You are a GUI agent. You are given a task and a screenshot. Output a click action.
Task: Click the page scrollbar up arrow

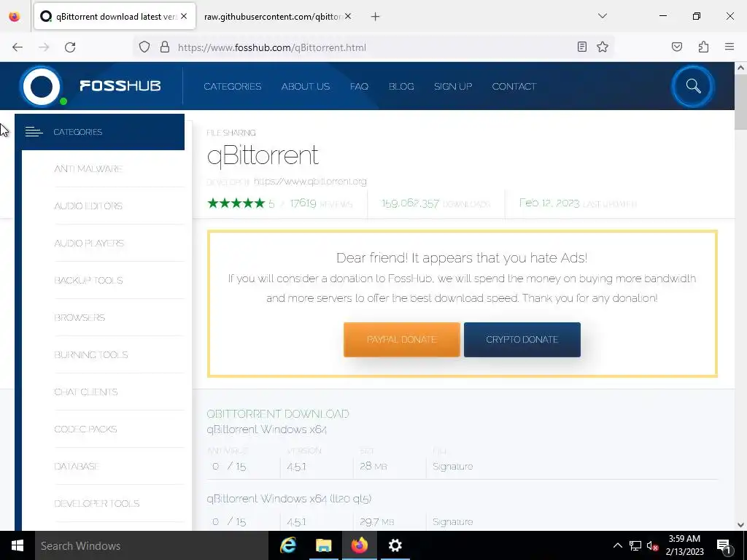740,68
